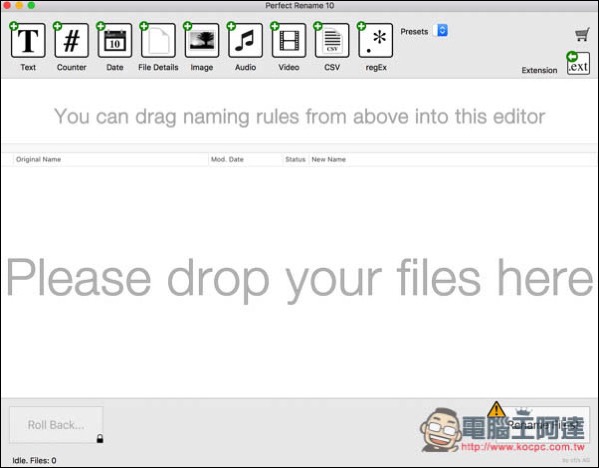This screenshot has height=468, width=599.
Task: Open the shopping cart purchase icon
Action: click(x=582, y=34)
